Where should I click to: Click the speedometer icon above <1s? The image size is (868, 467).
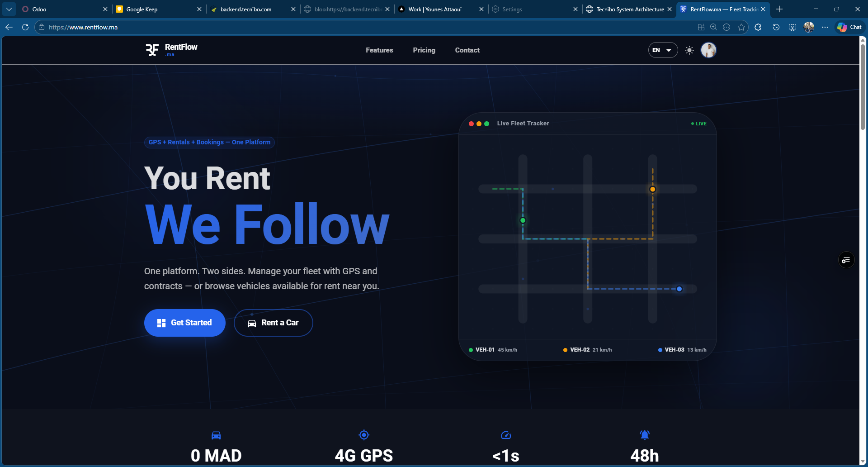point(506,435)
